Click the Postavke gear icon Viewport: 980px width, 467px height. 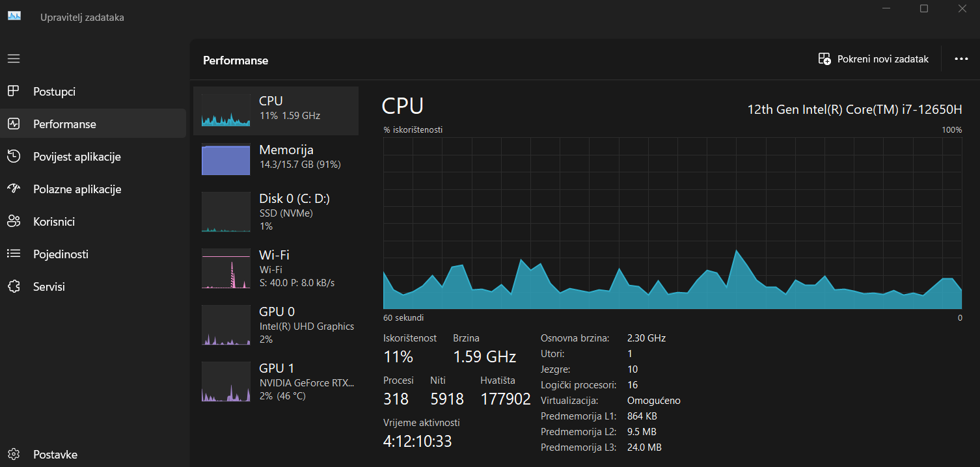pos(14,454)
